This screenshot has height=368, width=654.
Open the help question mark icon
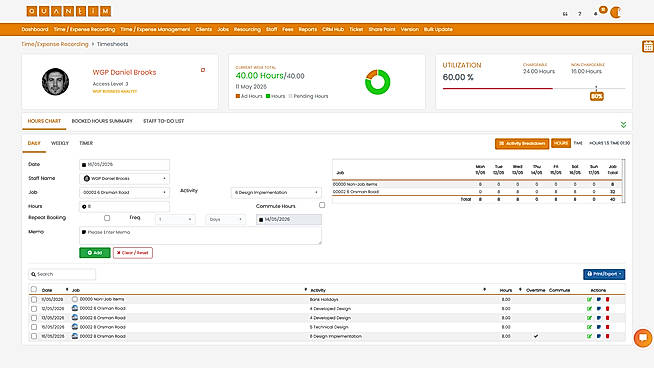pos(579,14)
